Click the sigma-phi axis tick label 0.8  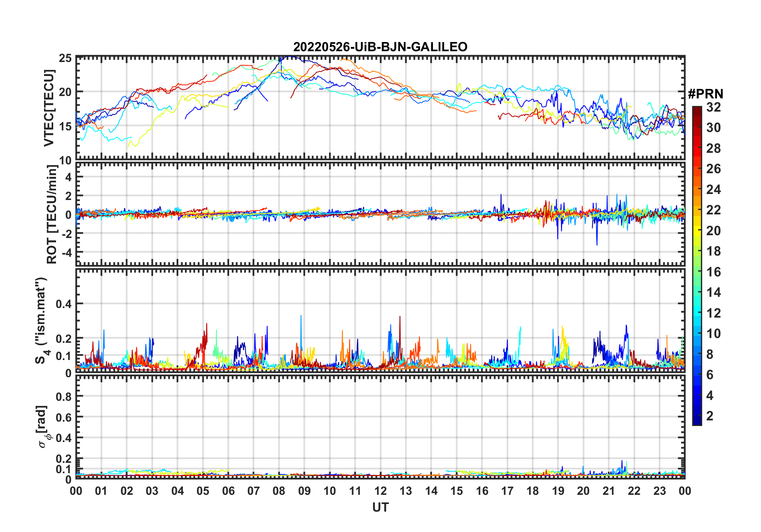tap(64, 397)
